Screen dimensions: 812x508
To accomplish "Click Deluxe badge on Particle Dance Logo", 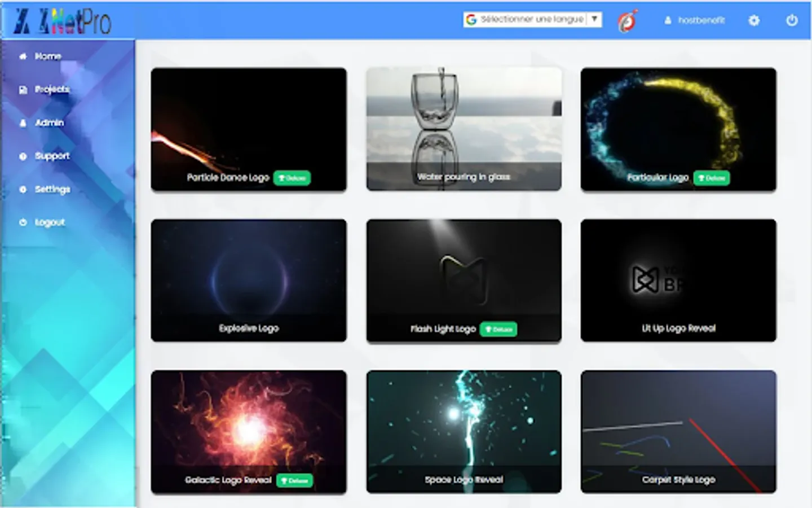I will click(292, 178).
